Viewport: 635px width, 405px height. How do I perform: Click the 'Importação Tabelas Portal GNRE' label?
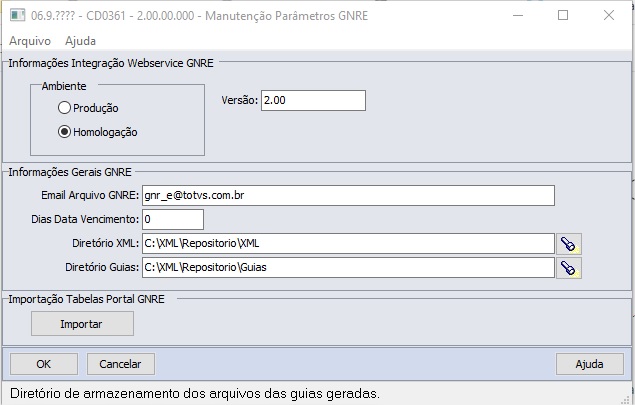pyautogui.click(x=87, y=299)
